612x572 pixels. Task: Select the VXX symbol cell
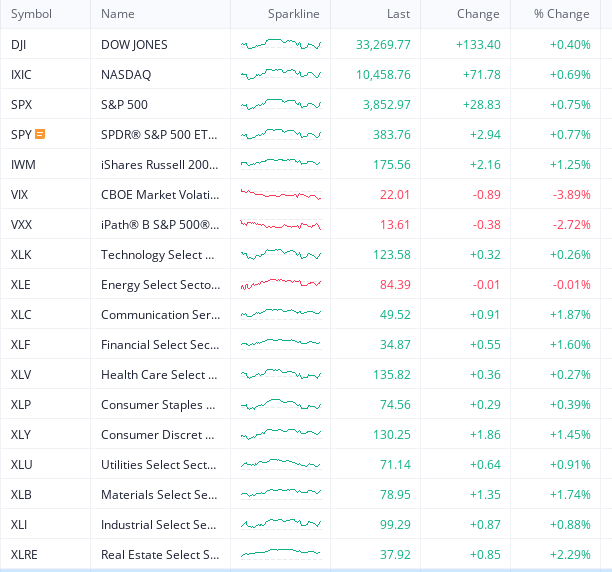click(x=21, y=225)
